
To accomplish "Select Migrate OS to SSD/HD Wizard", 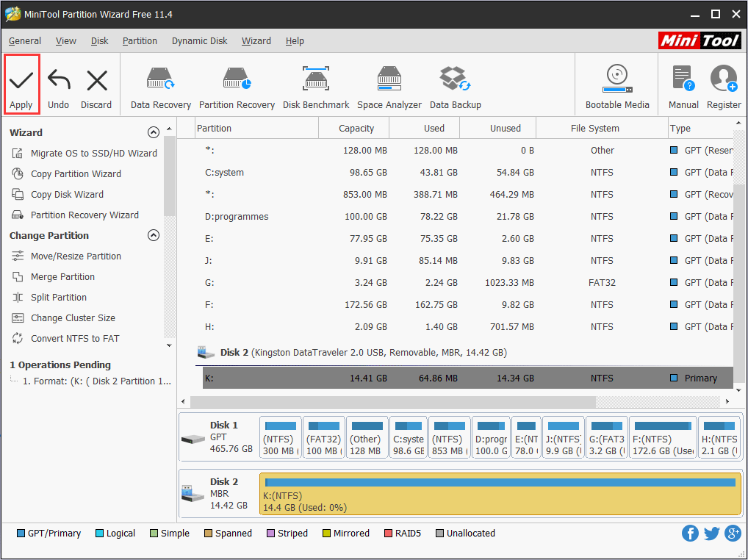I will [93, 154].
